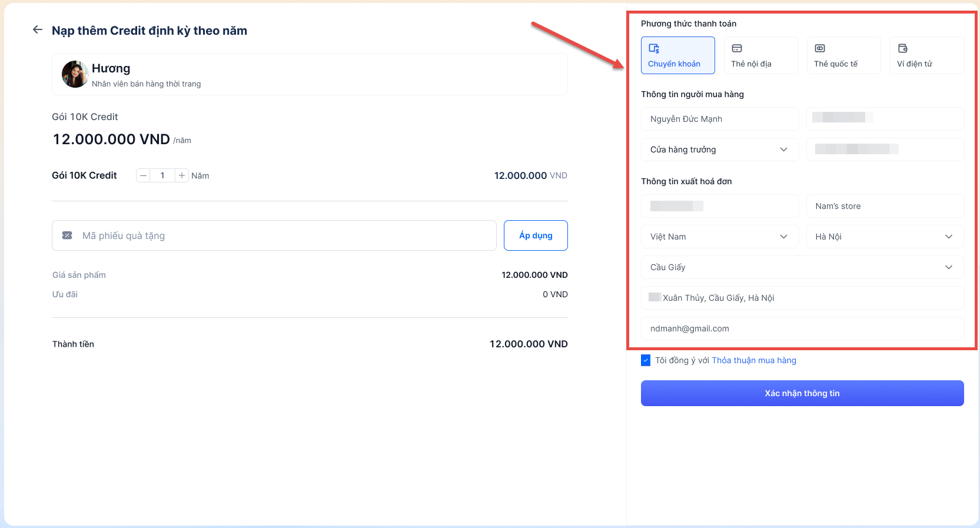
Task: Toggle the purchase agreement checkbox
Action: [x=646, y=360]
